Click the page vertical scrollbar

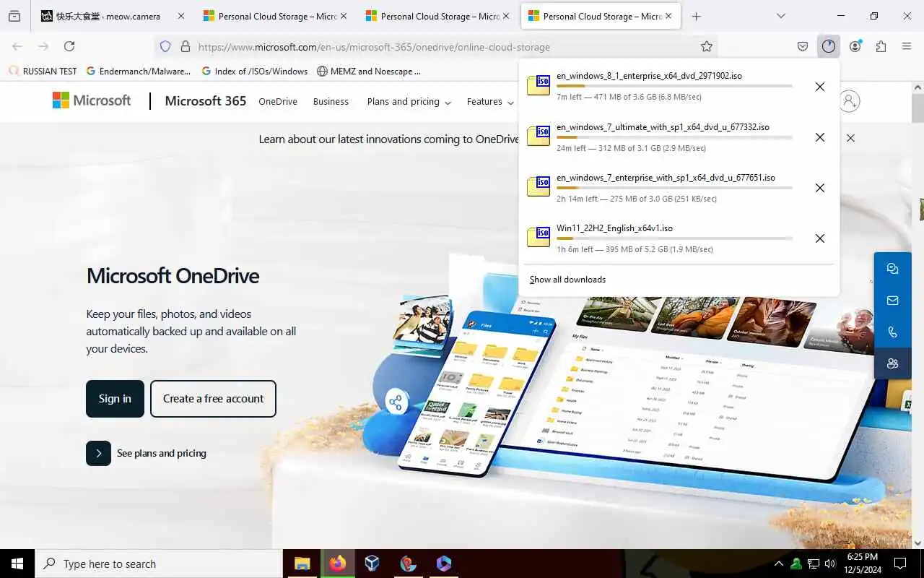tap(918, 315)
